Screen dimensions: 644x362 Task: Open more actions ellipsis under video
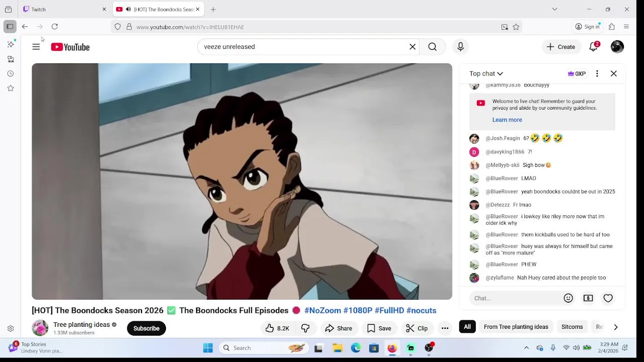point(445,328)
